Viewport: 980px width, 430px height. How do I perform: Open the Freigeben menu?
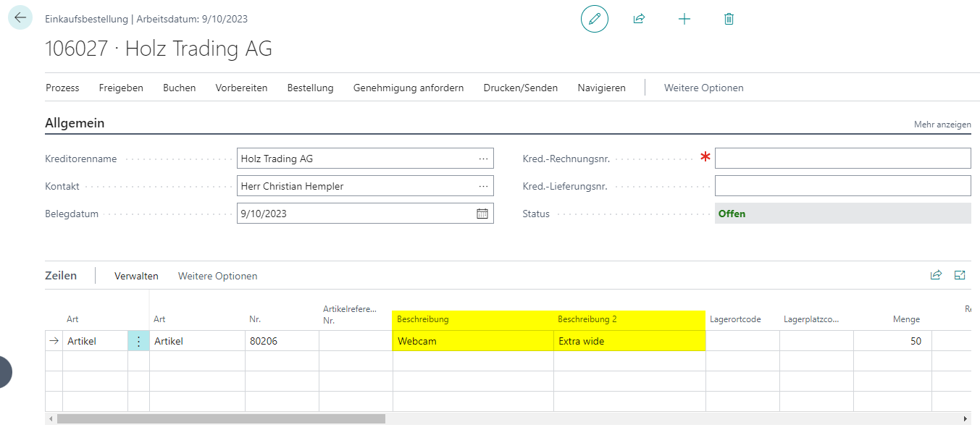121,88
